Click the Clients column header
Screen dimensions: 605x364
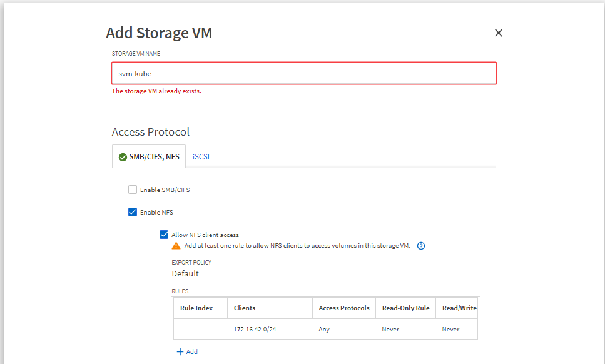coord(245,308)
